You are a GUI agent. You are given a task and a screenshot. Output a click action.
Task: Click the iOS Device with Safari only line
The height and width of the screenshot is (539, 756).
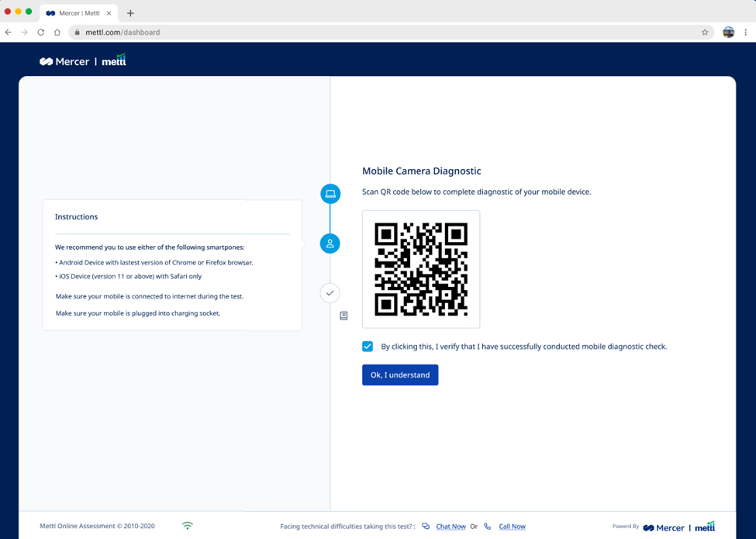click(128, 276)
